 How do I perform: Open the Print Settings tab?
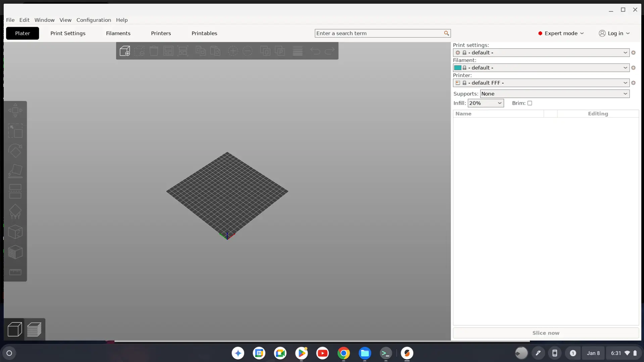pyautogui.click(x=68, y=33)
